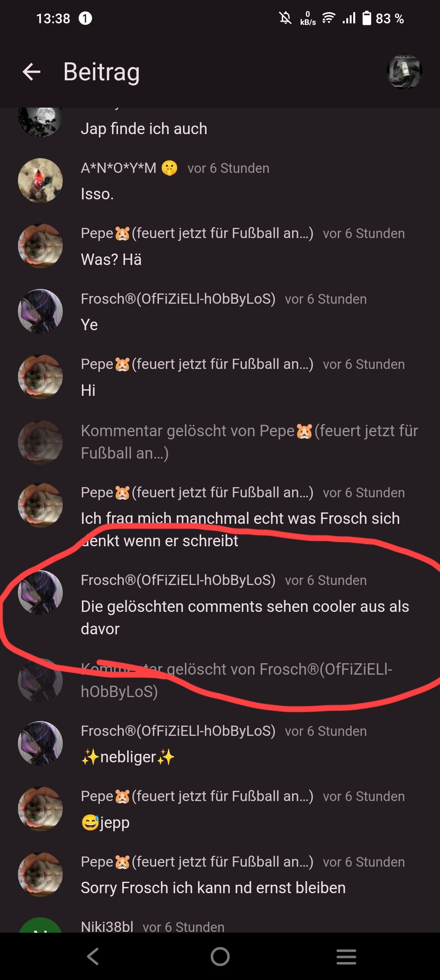440x980 pixels.
Task: Tap the Pepe username above 'Sorry Frosch'
Action: pos(197,862)
